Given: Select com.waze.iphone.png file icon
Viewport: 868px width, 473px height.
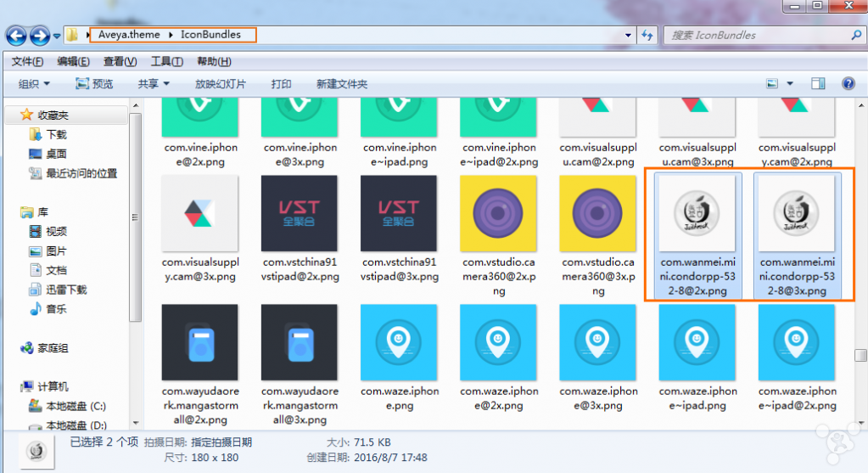Looking at the screenshot, I should click(399, 342).
